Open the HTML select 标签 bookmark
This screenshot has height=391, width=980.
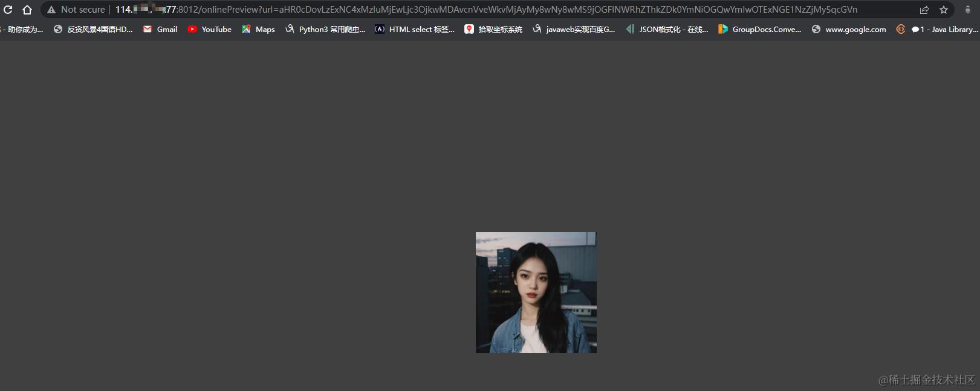(415, 29)
